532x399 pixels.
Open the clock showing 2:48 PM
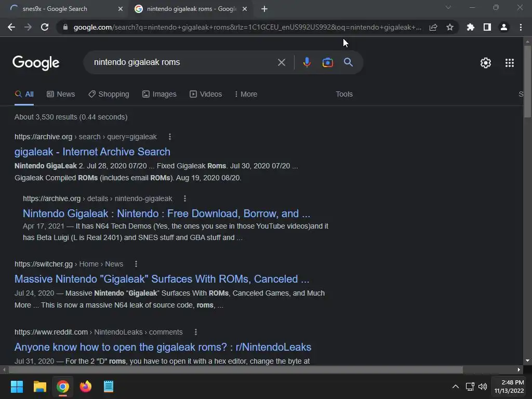point(509,387)
